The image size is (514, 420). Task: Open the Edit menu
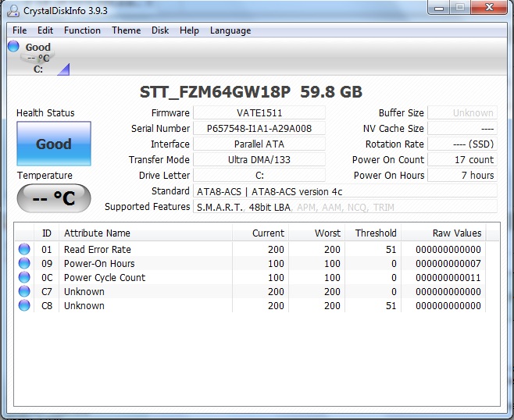point(45,30)
